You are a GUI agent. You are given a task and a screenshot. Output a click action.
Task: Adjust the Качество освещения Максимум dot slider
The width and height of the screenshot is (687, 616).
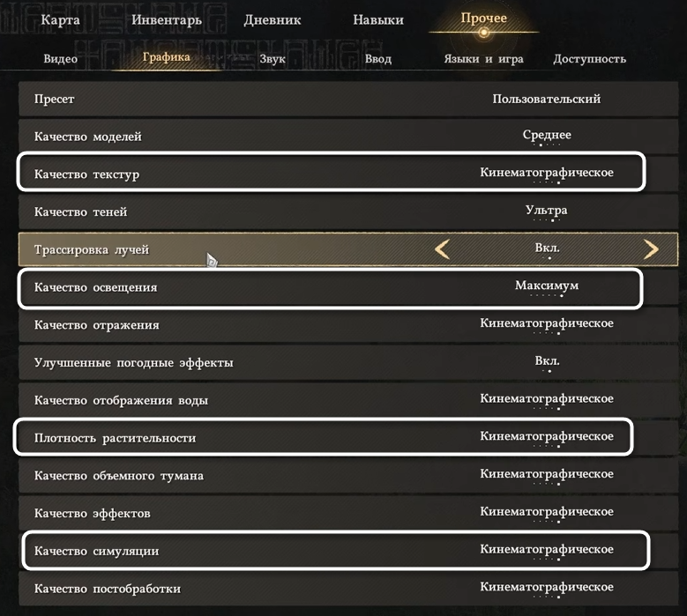click(547, 295)
